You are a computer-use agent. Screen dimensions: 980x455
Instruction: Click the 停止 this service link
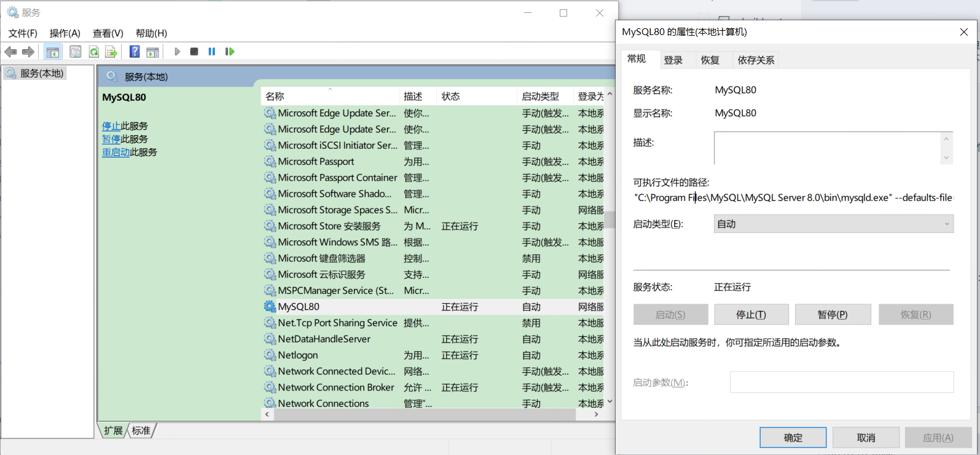pyautogui.click(x=111, y=126)
